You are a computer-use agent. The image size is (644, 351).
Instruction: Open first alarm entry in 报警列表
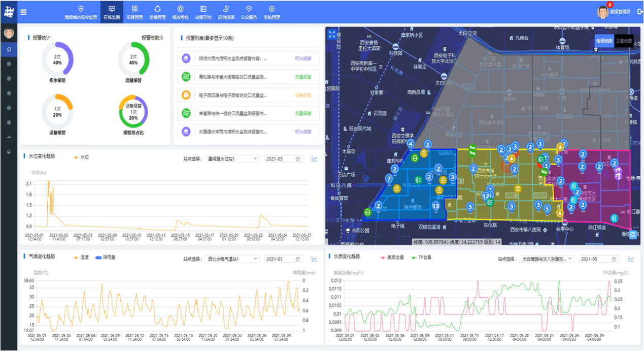pos(248,58)
